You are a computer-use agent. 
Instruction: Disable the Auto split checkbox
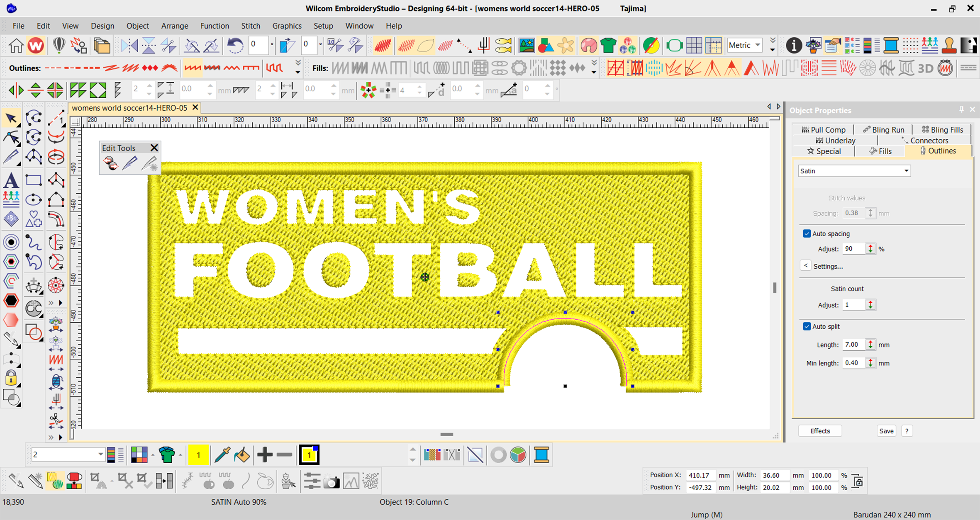click(x=807, y=326)
